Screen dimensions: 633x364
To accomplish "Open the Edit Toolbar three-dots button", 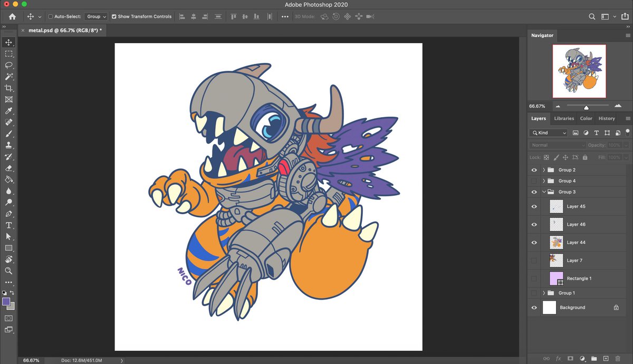I will [8, 282].
